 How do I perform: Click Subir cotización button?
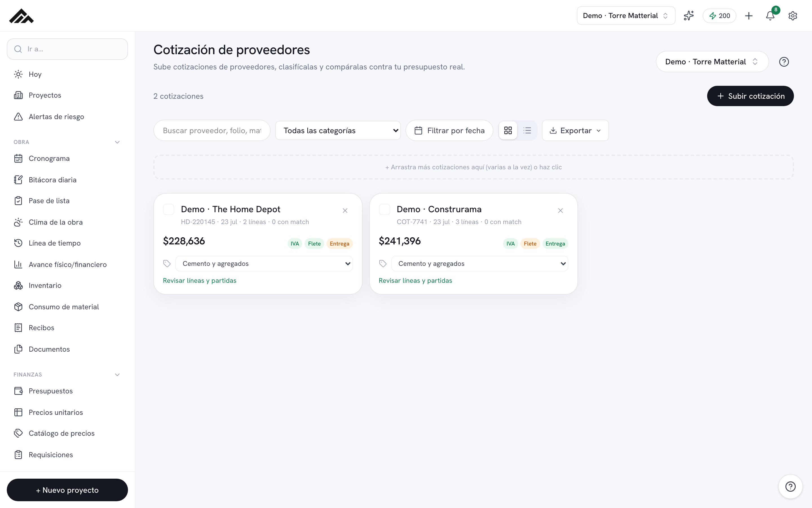coord(750,96)
